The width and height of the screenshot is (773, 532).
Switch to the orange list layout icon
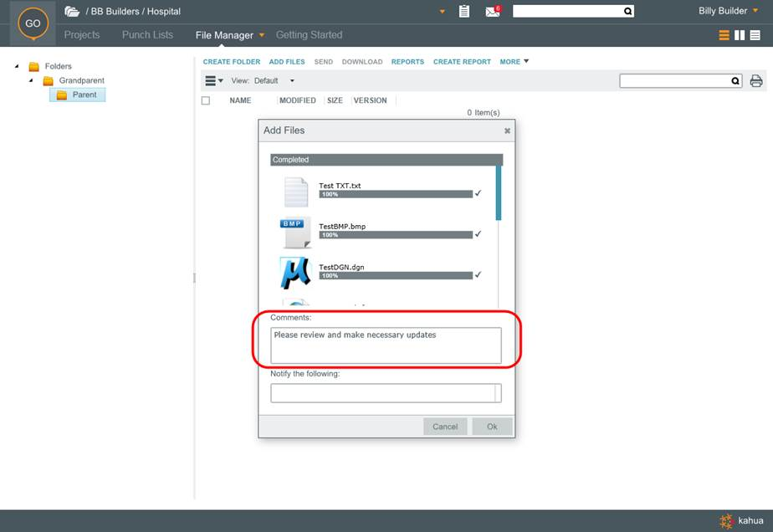point(724,35)
